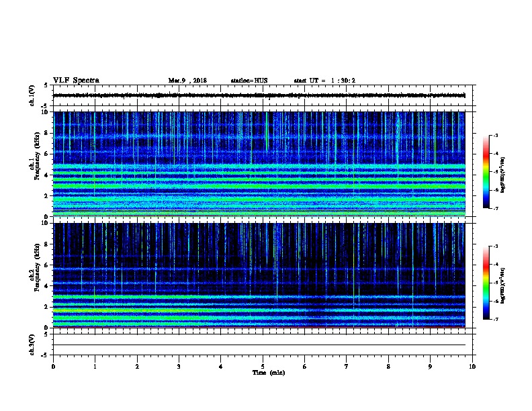This screenshot has height=411, width=532.
Task: Click the log(PSD) label beside the ch.1 color bar
Action: pyautogui.click(x=502, y=175)
